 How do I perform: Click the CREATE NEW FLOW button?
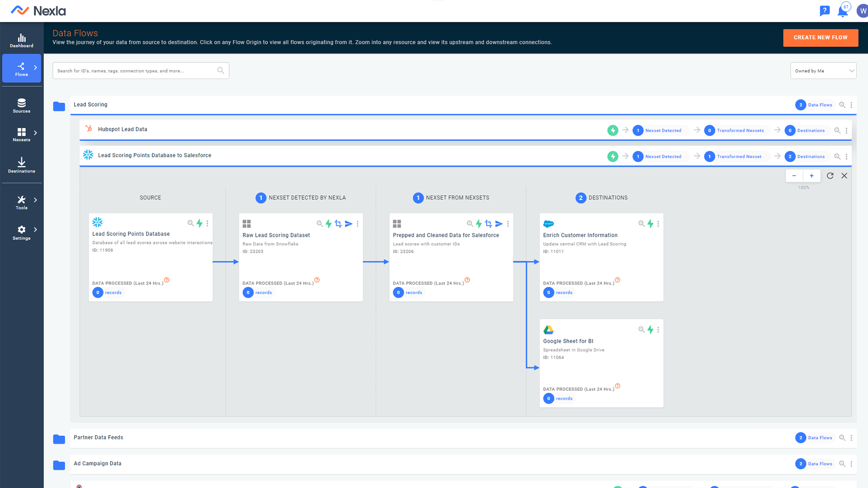point(820,38)
